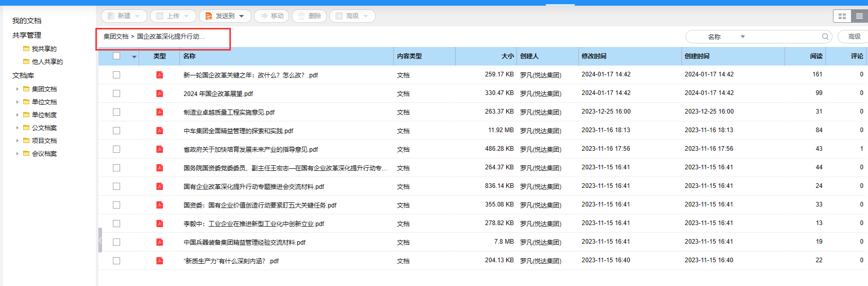Open the 发送到 dropdown menu
868x286 pixels.
pyautogui.click(x=225, y=16)
